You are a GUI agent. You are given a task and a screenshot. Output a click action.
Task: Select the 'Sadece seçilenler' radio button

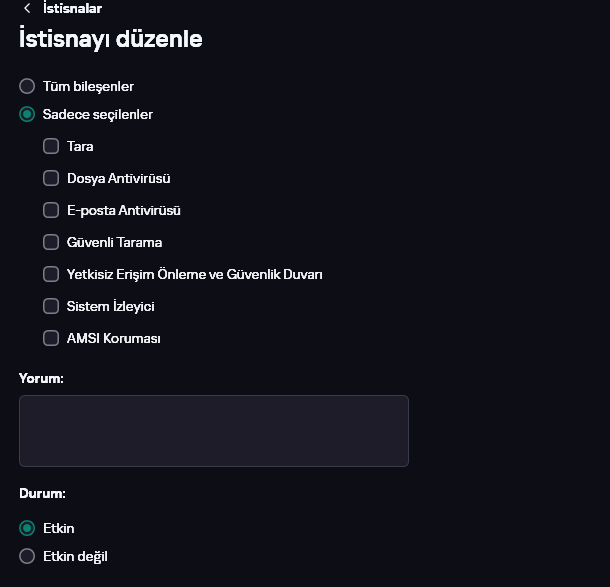tap(27, 114)
